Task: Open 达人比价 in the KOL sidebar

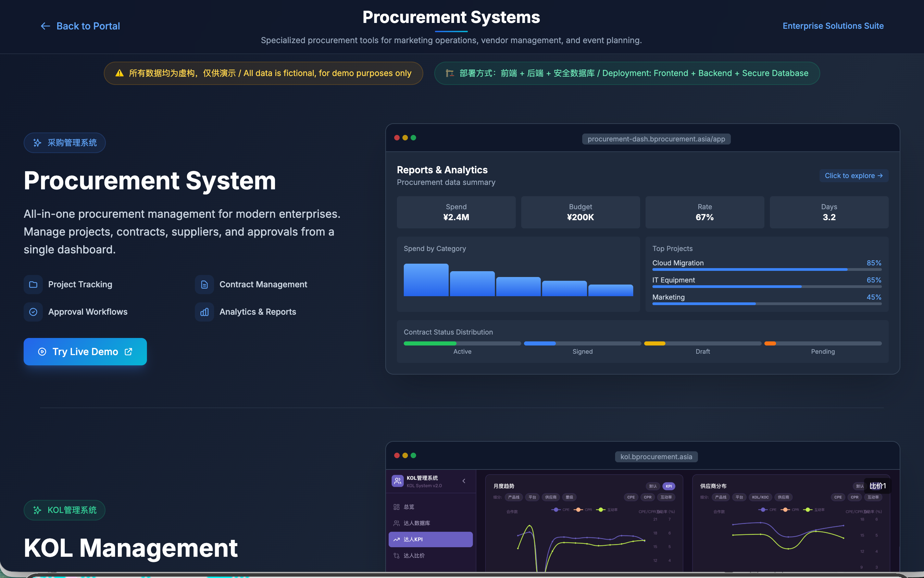Action: click(x=430, y=555)
